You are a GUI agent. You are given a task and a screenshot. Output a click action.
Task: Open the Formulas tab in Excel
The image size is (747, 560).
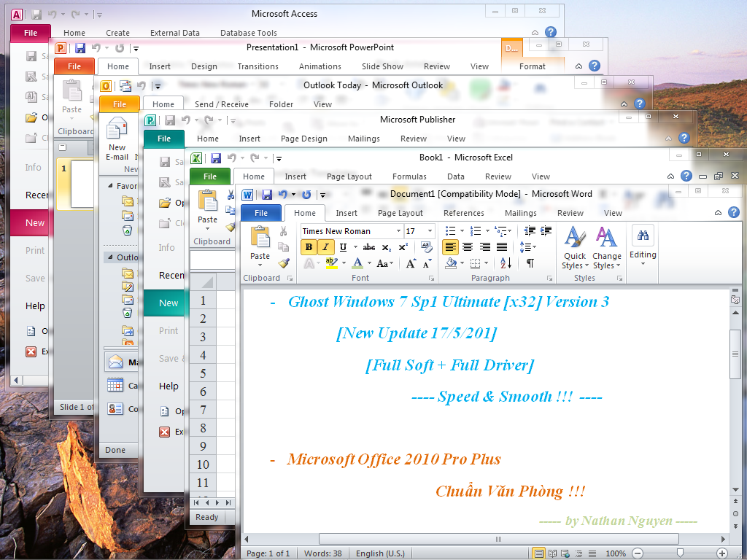pyautogui.click(x=409, y=176)
